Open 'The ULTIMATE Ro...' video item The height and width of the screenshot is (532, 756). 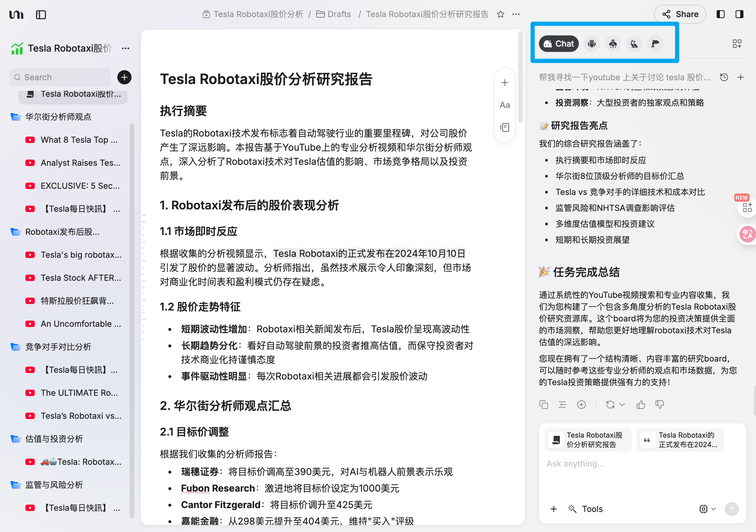[73, 393]
